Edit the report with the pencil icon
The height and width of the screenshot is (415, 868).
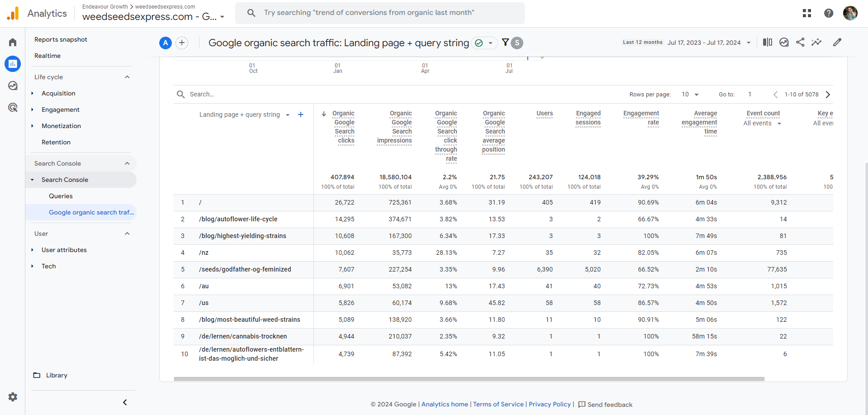click(x=837, y=42)
